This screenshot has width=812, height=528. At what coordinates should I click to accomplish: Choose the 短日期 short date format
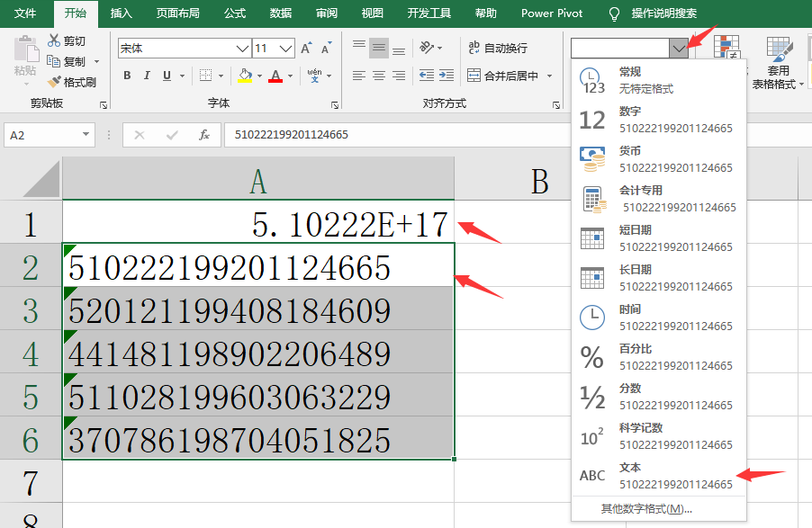[x=659, y=238]
